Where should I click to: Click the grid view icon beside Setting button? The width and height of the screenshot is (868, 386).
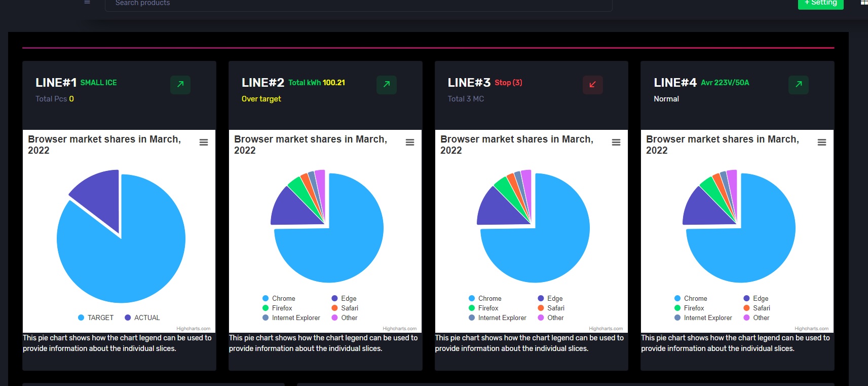click(863, 3)
